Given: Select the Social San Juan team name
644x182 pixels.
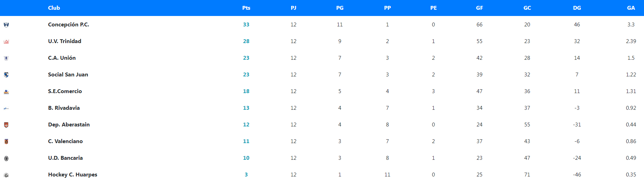Looking at the screenshot, I should coord(68,75).
